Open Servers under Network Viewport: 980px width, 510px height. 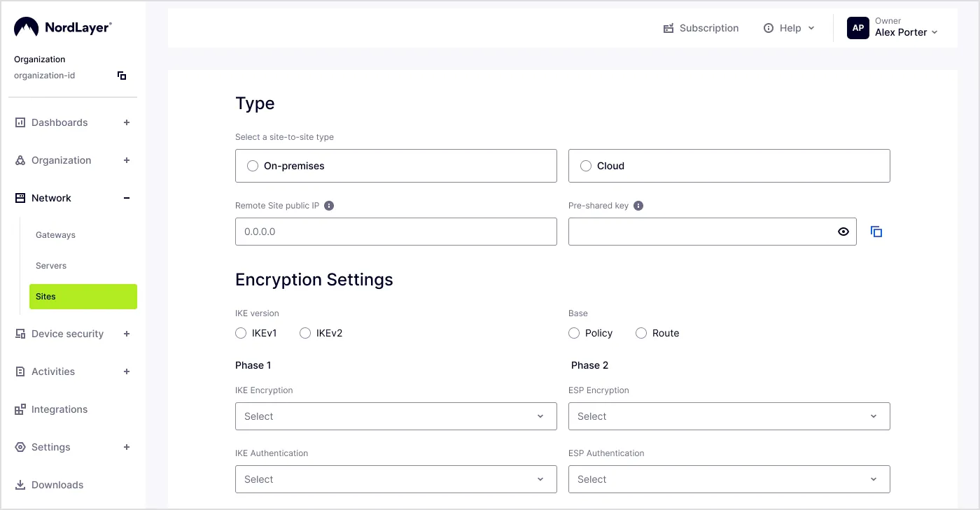51,266
